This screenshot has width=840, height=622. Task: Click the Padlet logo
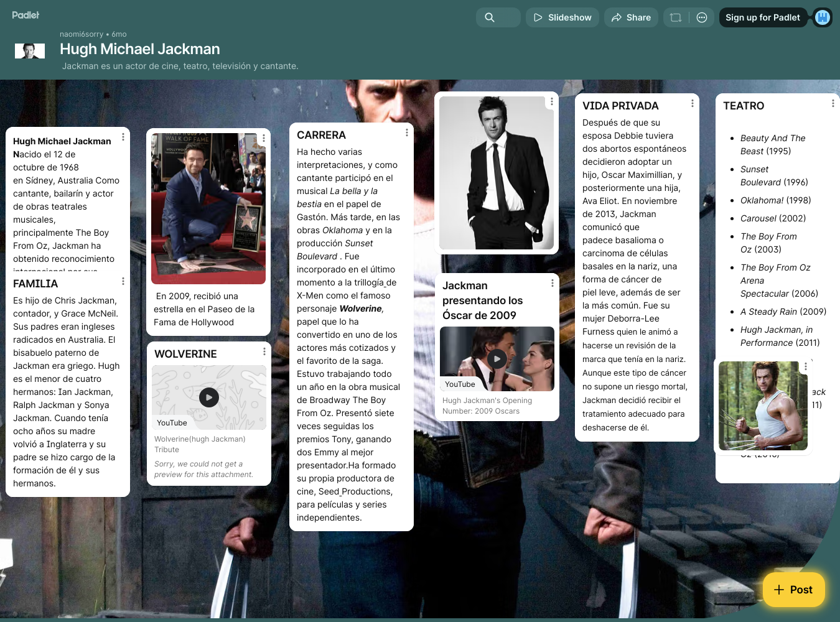click(x=26, y=15)
